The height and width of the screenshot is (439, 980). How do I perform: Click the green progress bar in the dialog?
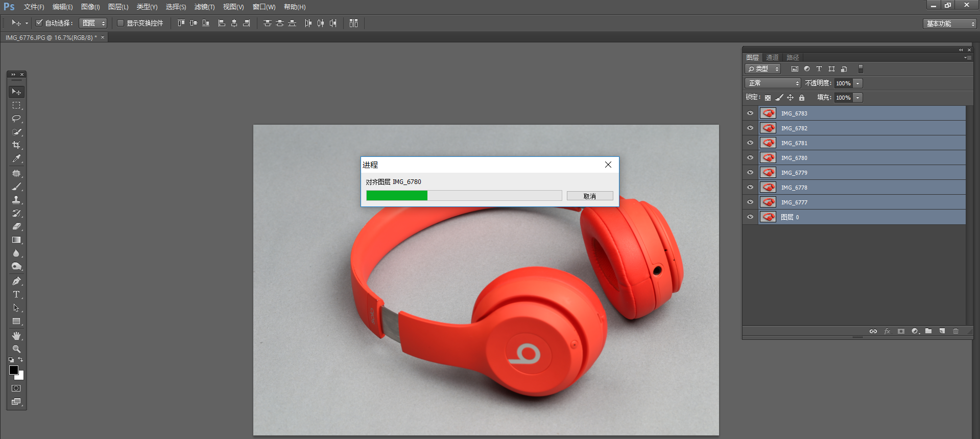pyautogui.click(x=397, y=196)
